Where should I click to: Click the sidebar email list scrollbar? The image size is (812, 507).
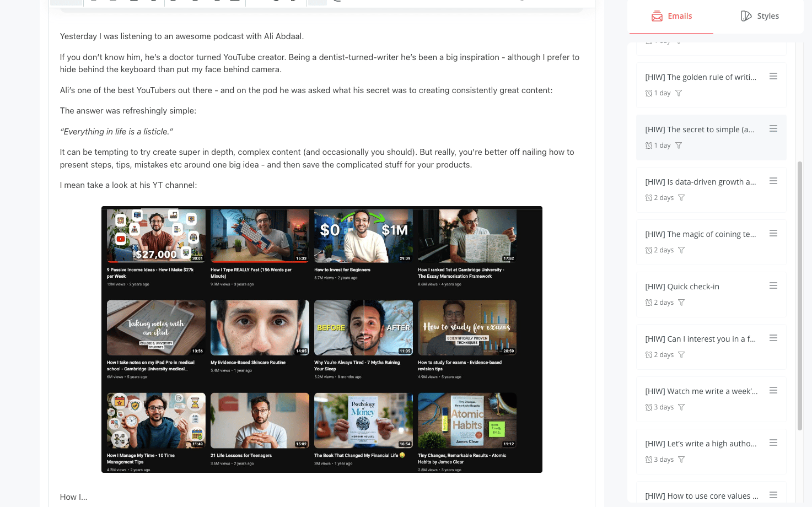tap(800, 295)
